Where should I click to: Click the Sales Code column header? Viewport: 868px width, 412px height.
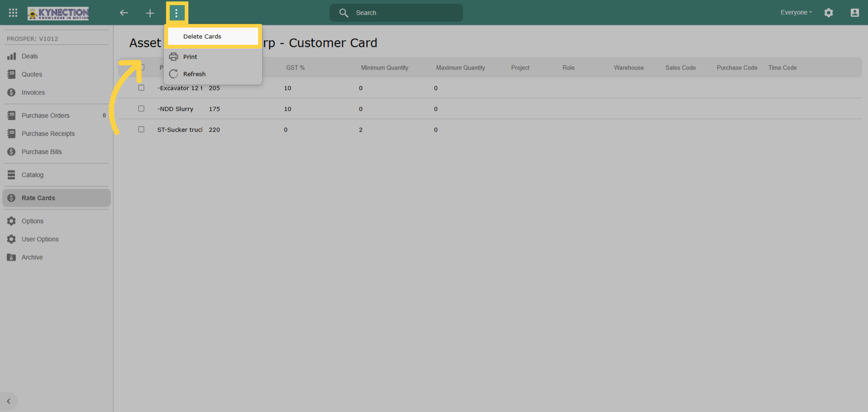681,68
